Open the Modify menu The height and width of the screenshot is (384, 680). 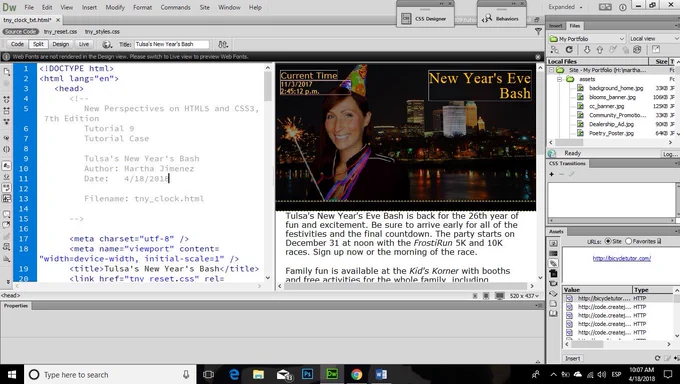pos(115,7)
